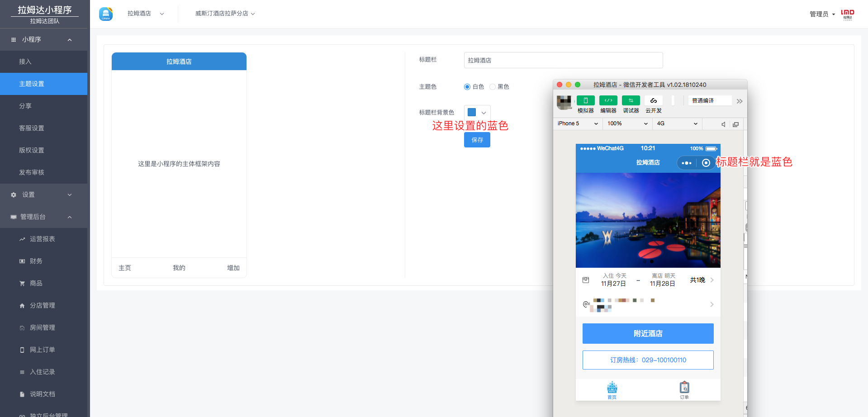Image resolution: width=868 pixels, height=417 pixels.
Task: Open the 模拟器 simulator toggle in WeChat DevTools
Action: click(585, 100)
